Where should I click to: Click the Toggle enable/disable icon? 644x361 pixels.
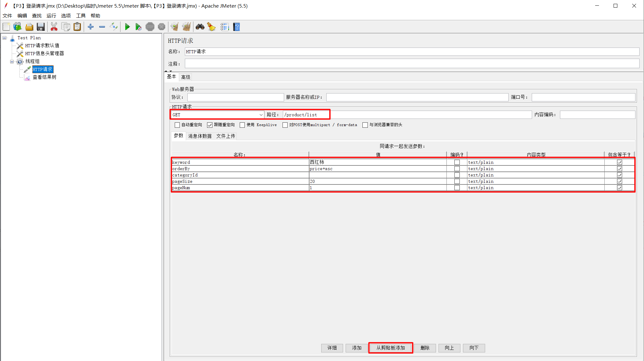114,27
